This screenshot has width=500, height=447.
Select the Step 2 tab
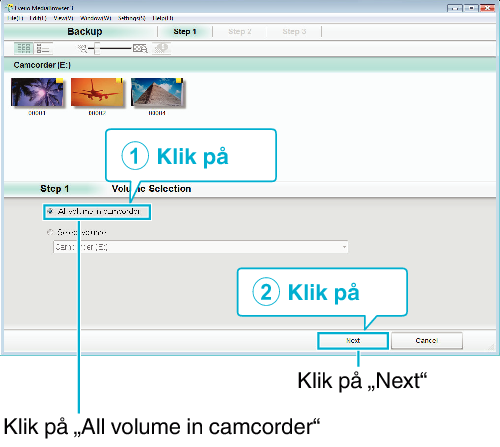click(240, 32)
